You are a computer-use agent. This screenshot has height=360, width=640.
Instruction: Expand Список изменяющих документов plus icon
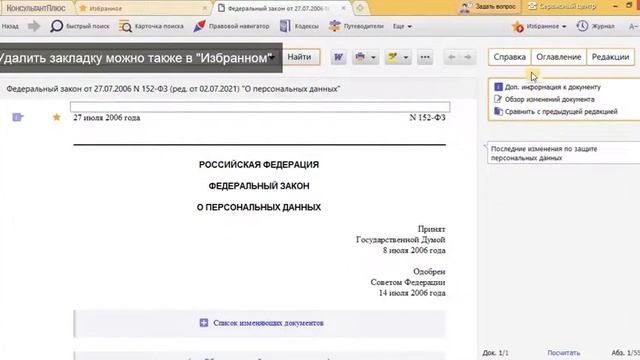[204, 323]
